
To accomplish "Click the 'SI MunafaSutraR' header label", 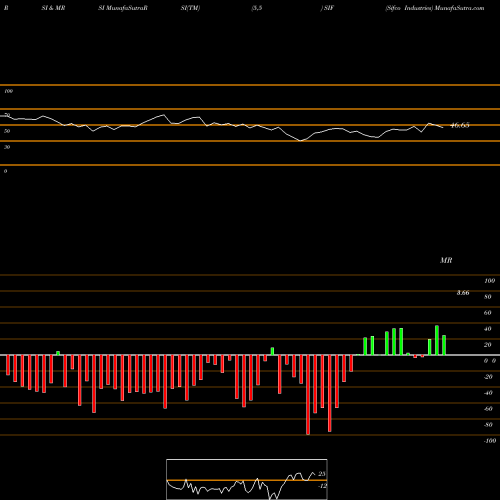I will tap(123, 8).
